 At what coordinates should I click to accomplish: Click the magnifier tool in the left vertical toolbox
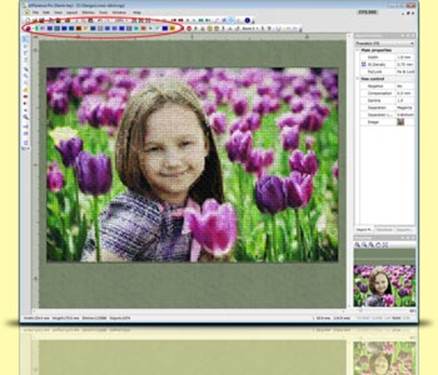[26, 117]
